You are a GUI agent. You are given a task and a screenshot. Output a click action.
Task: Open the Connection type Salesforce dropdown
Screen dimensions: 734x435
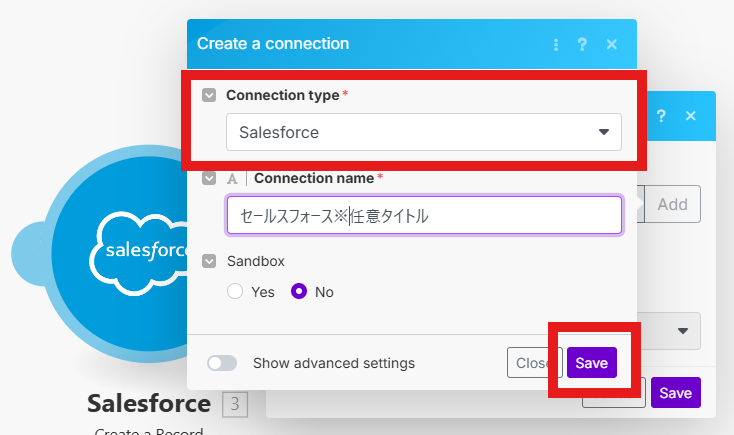pos(424,132)
